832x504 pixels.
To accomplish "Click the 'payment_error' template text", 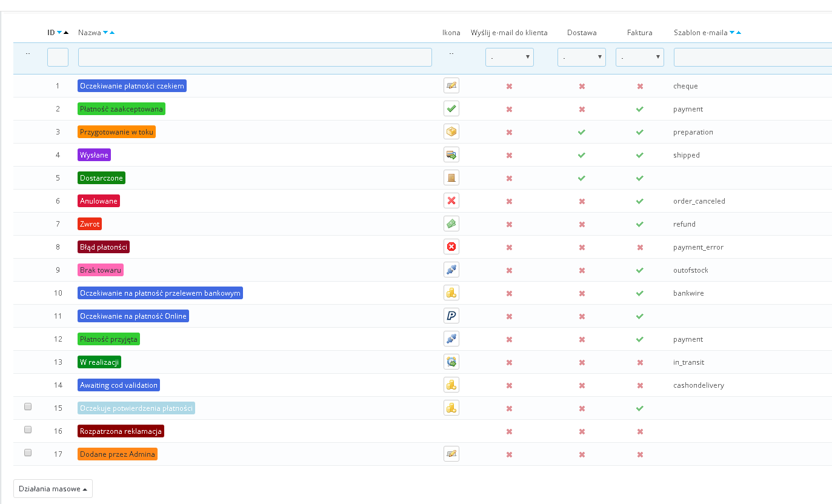I will click(699, 247).
